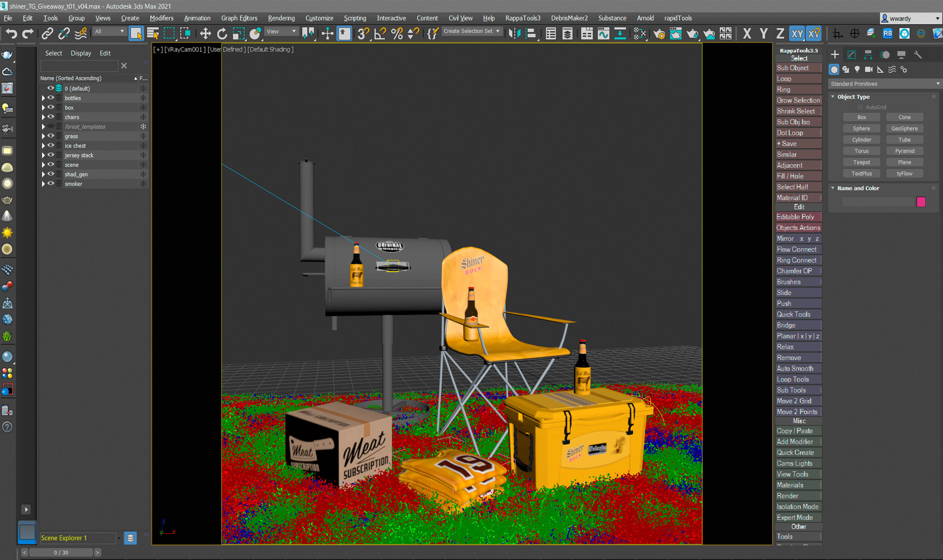
Task: Toggle frozen state for scene layer
Action: (143, 165)
